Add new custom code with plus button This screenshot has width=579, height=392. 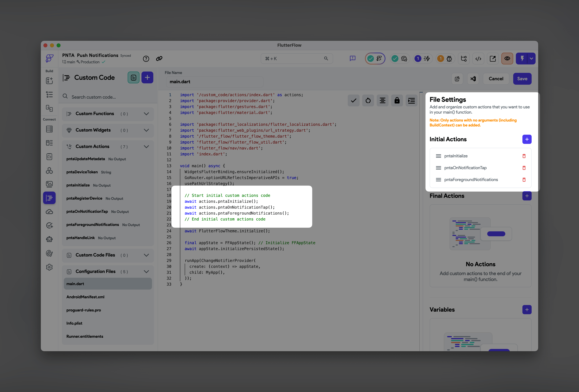coord(147,77)
